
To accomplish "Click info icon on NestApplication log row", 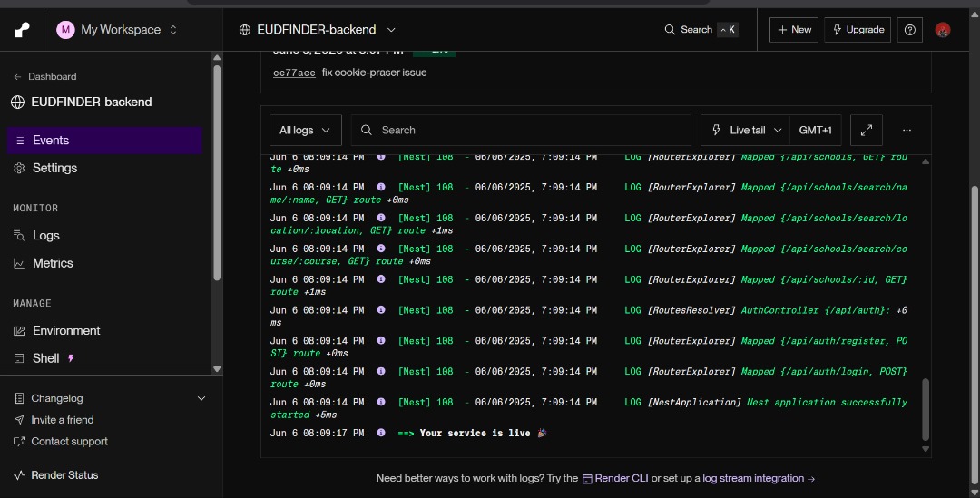I will 380,402.
